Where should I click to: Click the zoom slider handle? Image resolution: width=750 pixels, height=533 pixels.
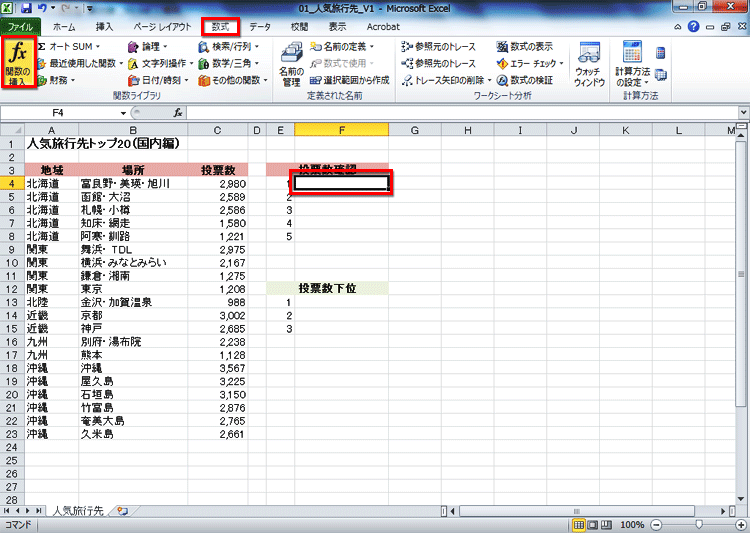699,525
